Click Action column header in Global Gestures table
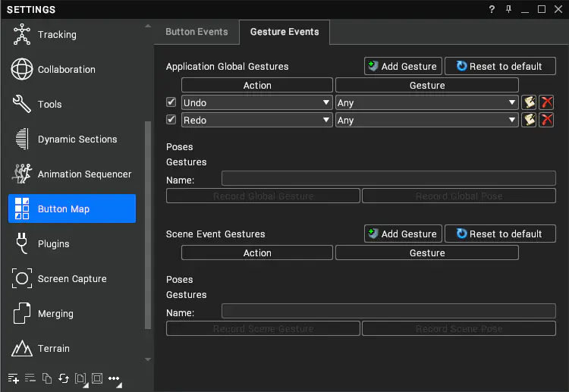 click(257, 85)
